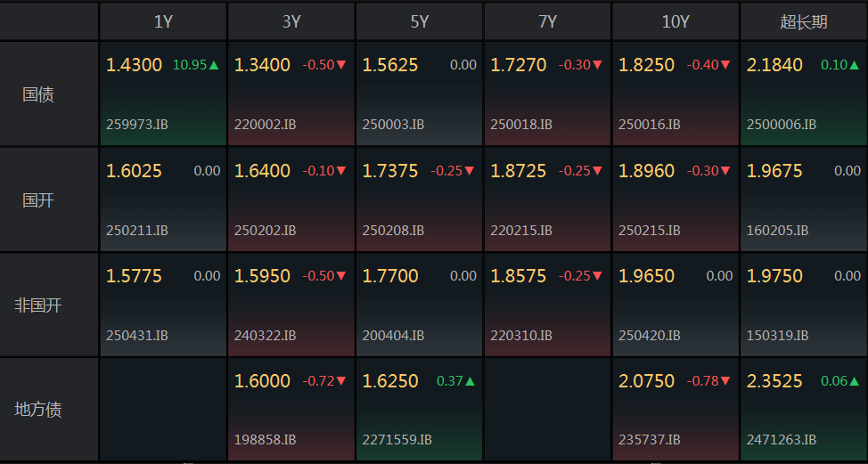This screenshot has width=868, height=464.
Task: Open bond code 259973.IB
Action: [136, 125]
